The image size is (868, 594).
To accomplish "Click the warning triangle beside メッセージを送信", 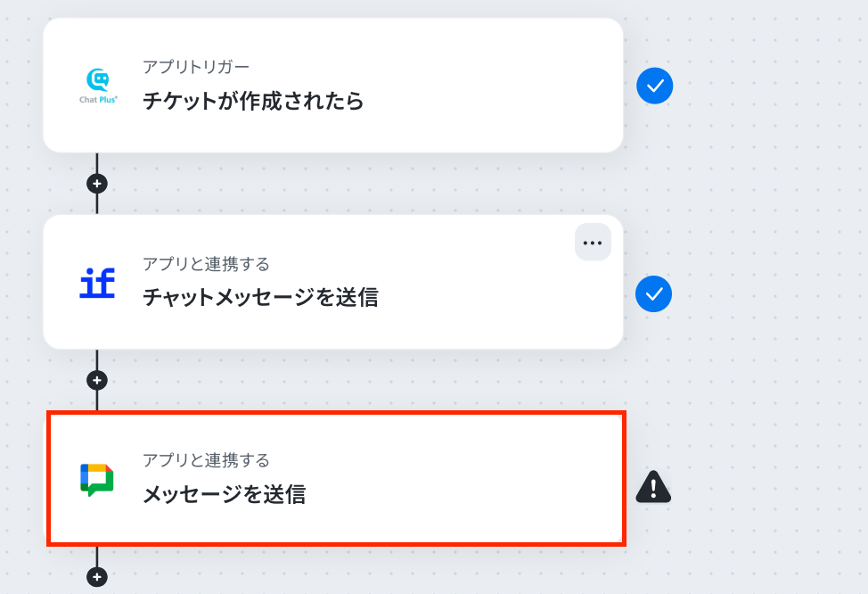I will click(x=653, y=486).
